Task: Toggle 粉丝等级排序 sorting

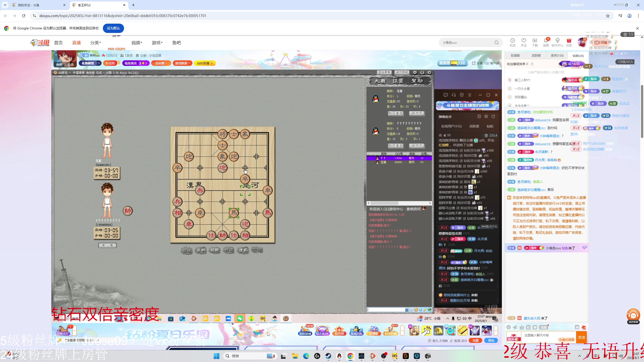Action: pyautogui.click(x=518, y=64)
